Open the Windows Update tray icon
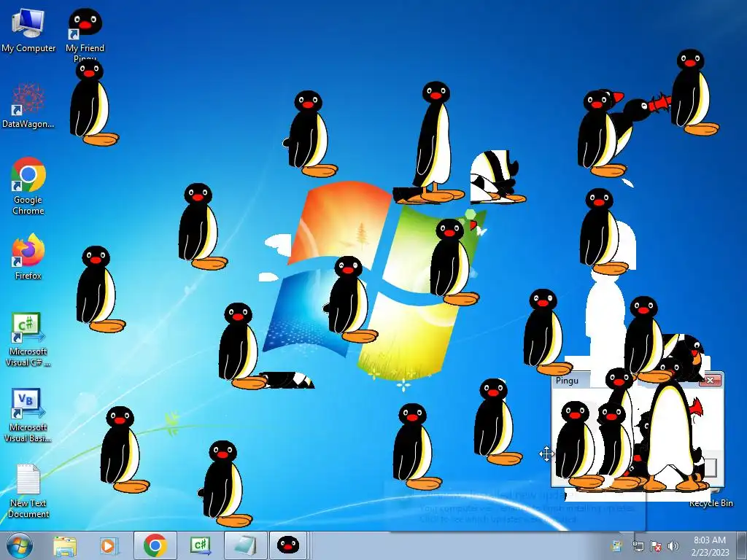 (x=616, y=546)
